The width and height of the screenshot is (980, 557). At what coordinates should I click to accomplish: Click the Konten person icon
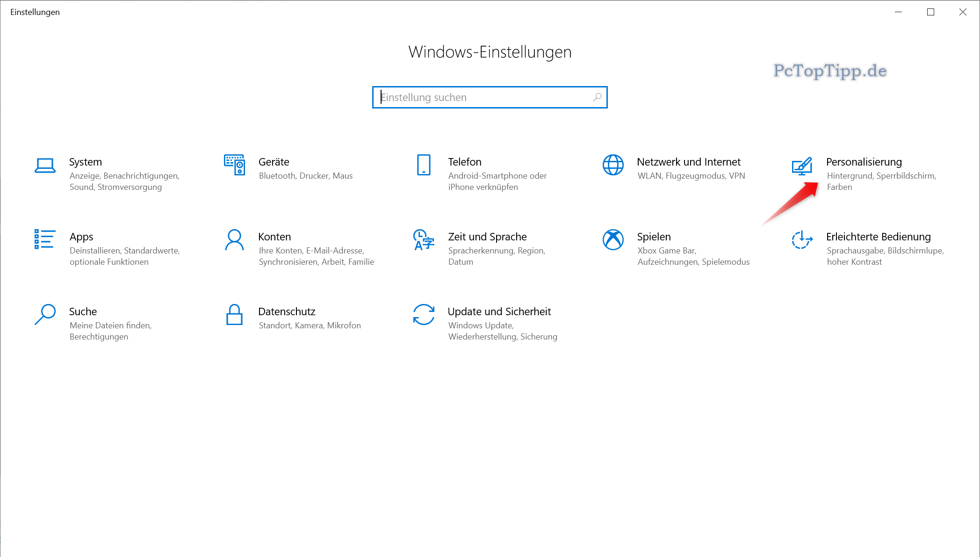[x=234, y=239]
